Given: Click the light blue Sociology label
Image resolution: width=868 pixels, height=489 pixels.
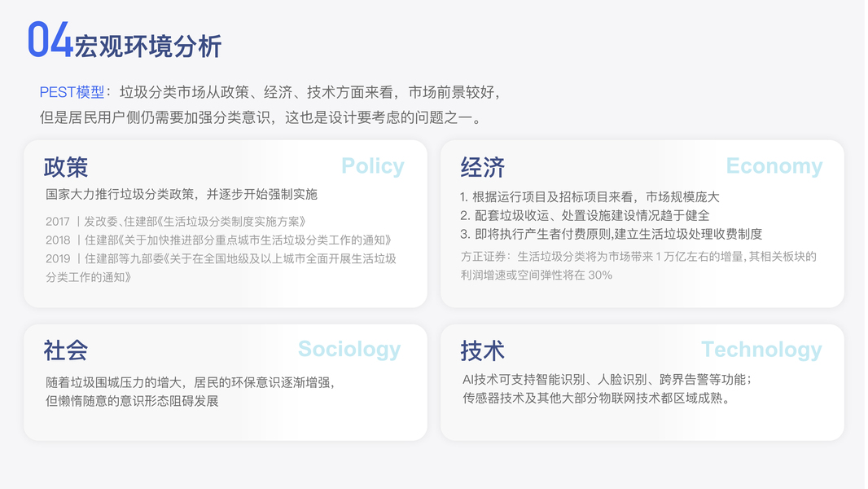Looking at the screenshot, I should (x=349, y=350).
